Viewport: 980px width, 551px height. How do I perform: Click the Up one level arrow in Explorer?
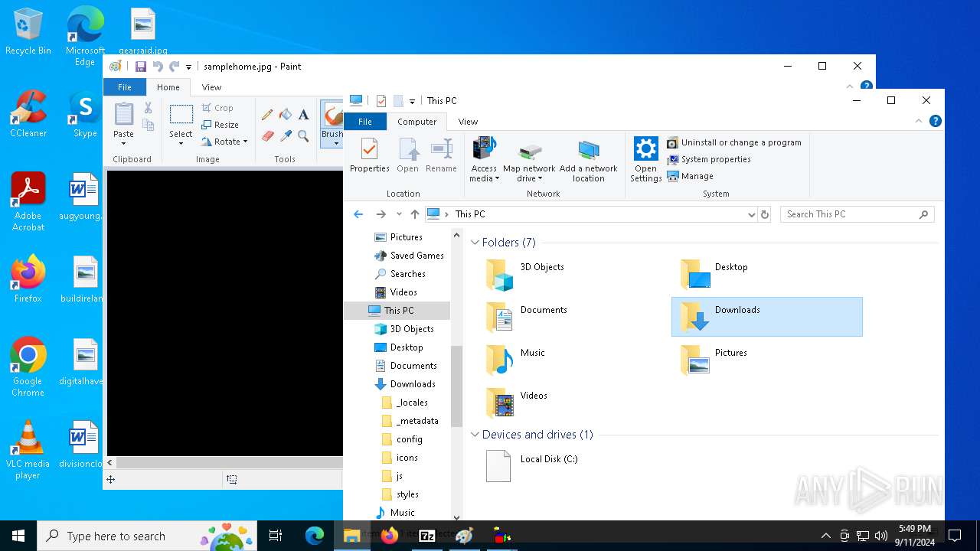(x=415, y=214)
